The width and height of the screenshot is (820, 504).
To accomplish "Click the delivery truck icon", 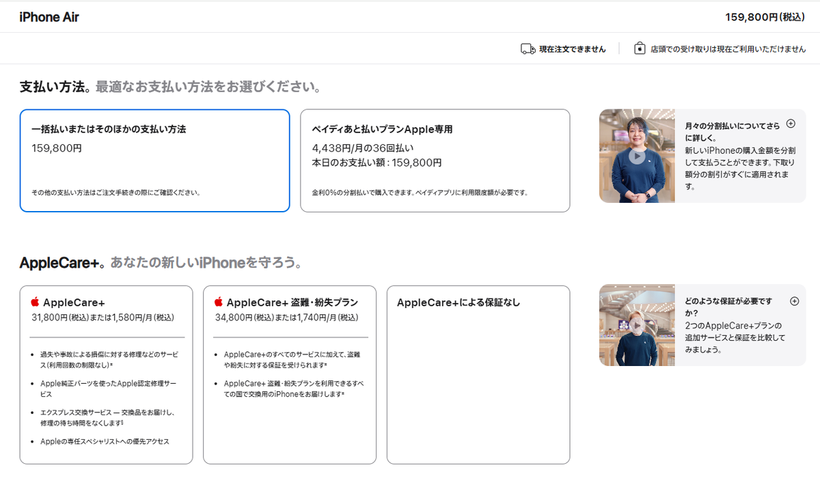I will [x=526, y=48].
